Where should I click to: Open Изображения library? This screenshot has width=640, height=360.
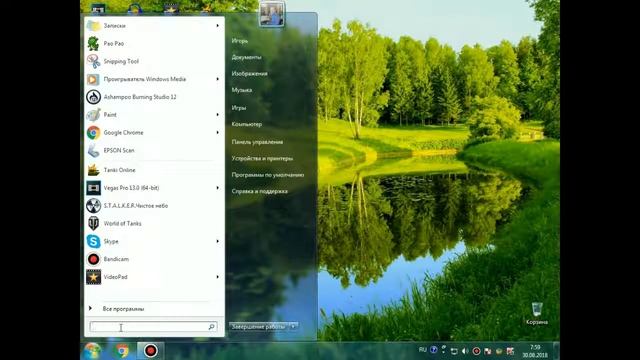(x=249, y=73)
